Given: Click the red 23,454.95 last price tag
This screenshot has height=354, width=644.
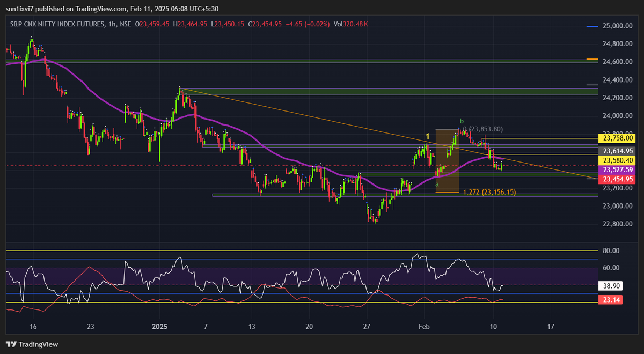Looking at the screenshot, I should (x=618, y=179).
